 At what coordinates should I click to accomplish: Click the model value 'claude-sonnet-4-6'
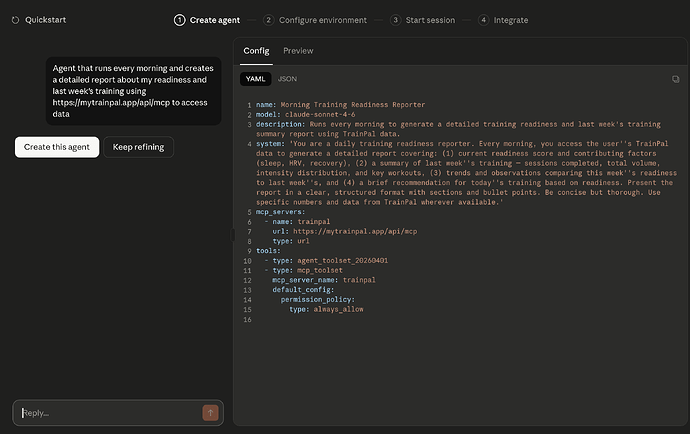tap(320, 114)
